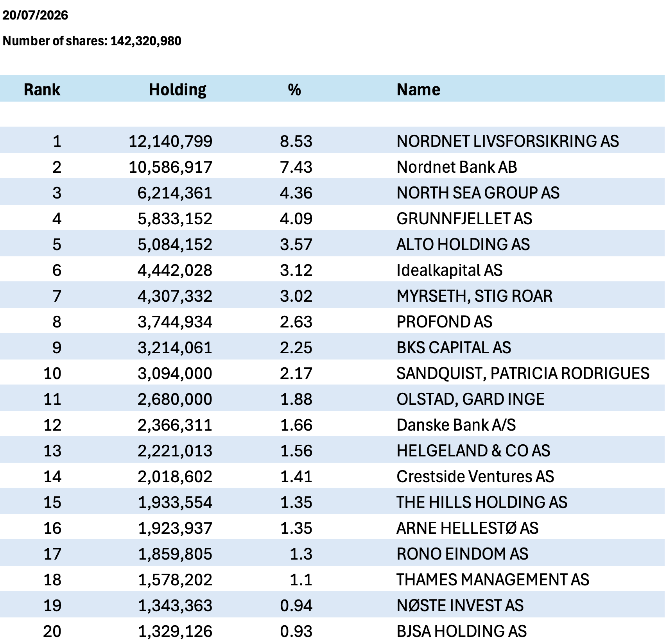Screen dimensions: 667x644
Task: Click BKS CAPITAL AS
Action: click(454, 347)
